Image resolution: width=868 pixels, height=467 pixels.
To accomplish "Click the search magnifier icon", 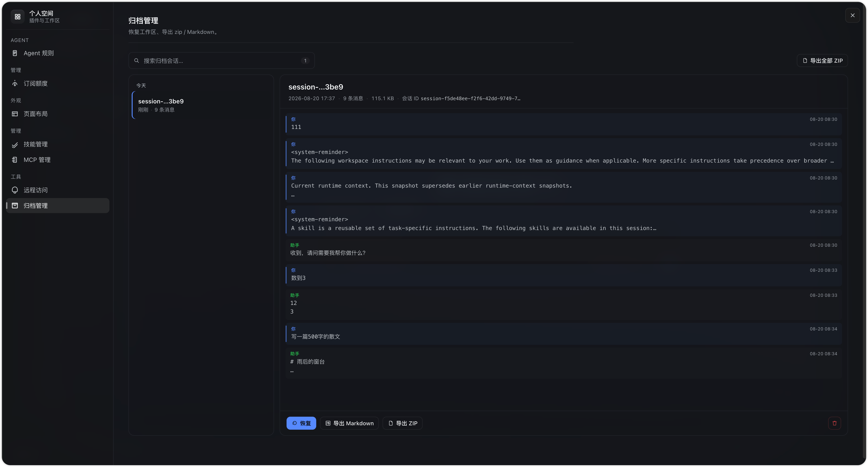I will tap(137, 61).
